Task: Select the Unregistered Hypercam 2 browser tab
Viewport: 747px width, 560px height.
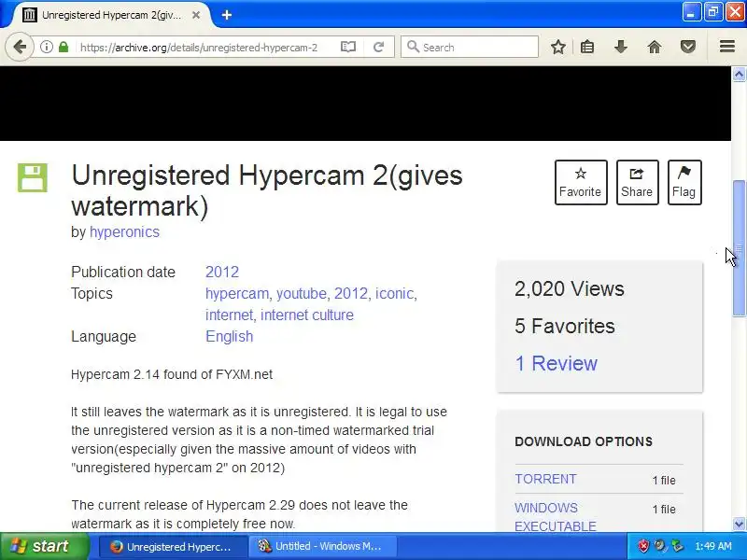Action: (x=112, y=15)
